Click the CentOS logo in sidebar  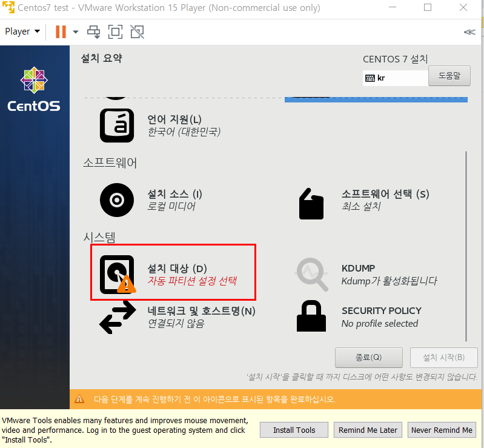(34, 89)
